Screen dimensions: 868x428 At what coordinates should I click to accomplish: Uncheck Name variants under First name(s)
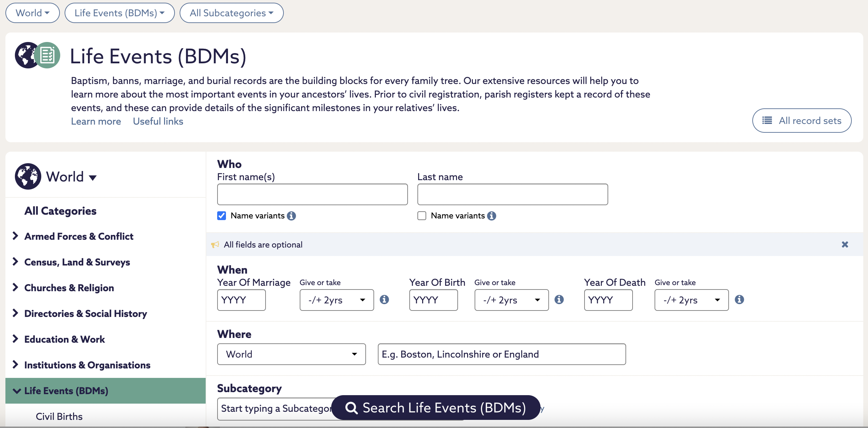(x=222, y=216)
